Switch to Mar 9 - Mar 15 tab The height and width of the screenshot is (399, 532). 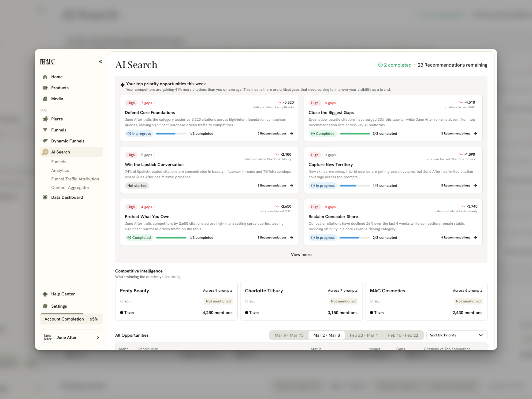click(x=289, y=335)
